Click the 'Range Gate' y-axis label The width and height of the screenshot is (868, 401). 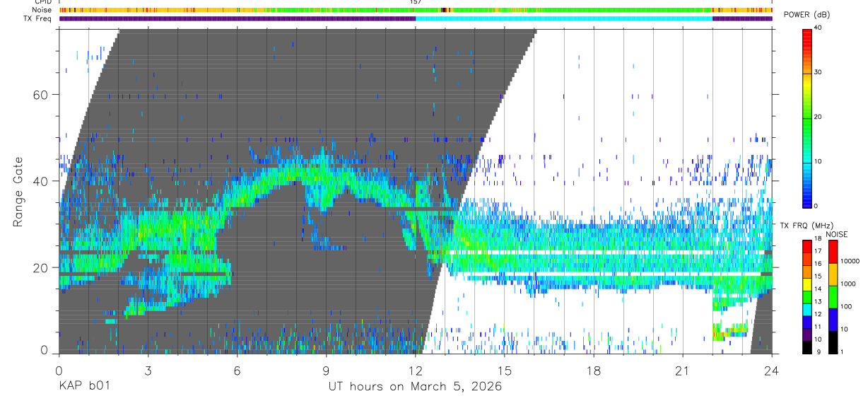[18, 191]
